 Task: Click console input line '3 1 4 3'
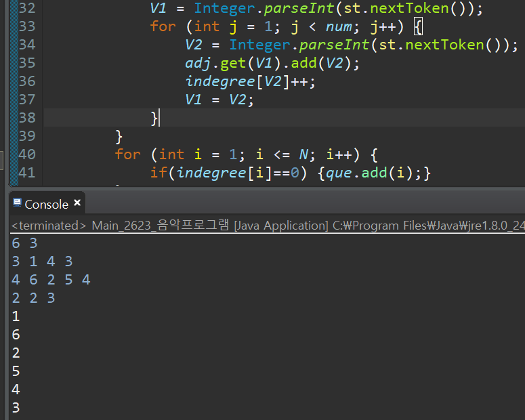pos(42,261)
